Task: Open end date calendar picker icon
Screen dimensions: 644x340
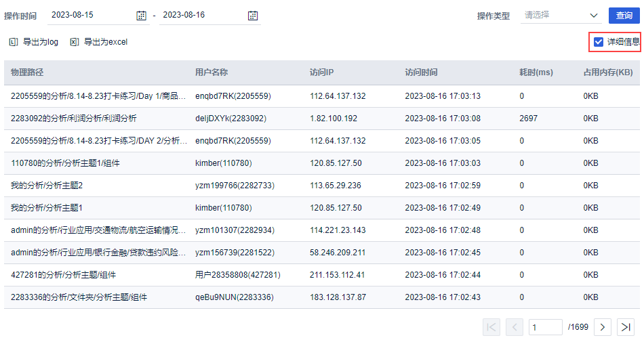Action: click(253, 16)
